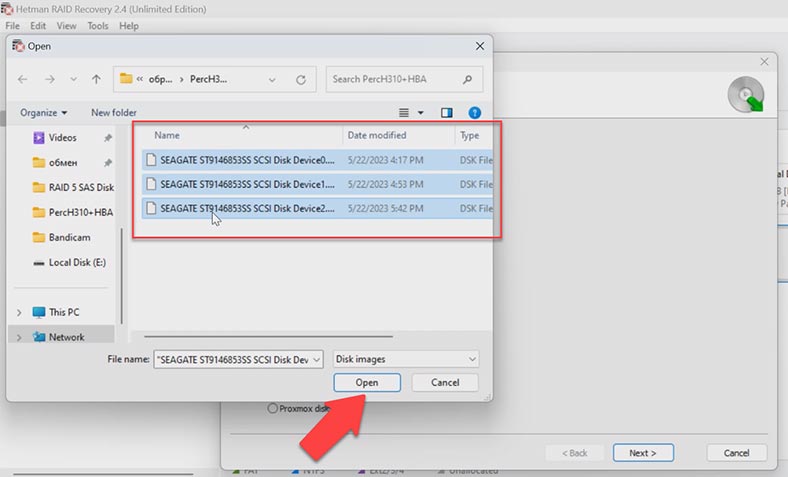Expand Network tree node
The width and height of the screenshot is (788, 477).
(19, 337)
